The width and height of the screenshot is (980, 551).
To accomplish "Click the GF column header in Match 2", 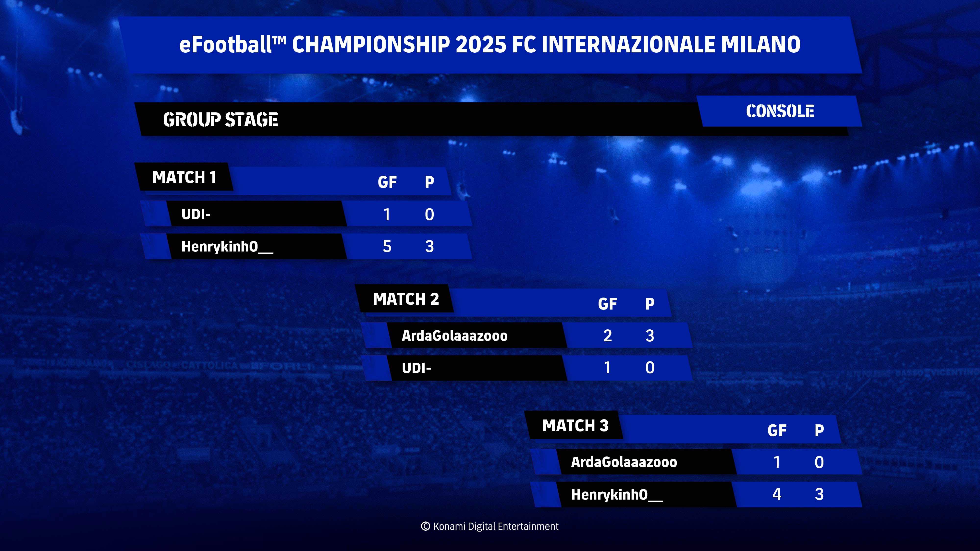I will [x=607, y=304].
